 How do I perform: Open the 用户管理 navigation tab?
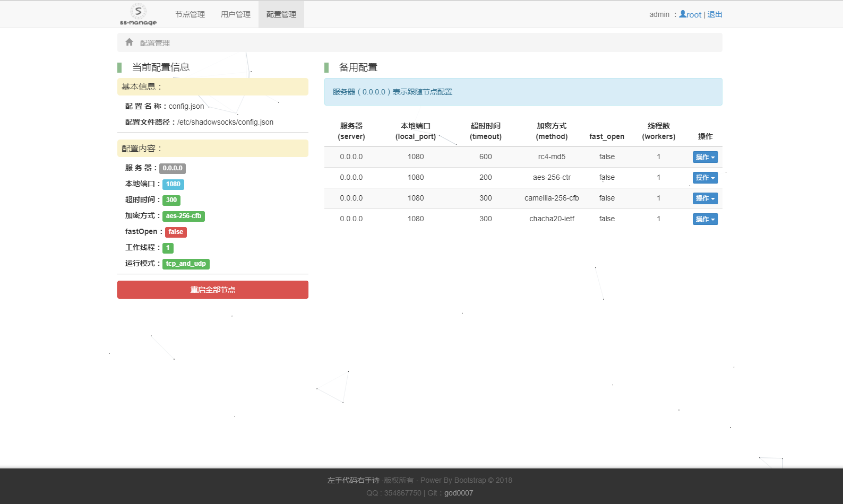235,14
